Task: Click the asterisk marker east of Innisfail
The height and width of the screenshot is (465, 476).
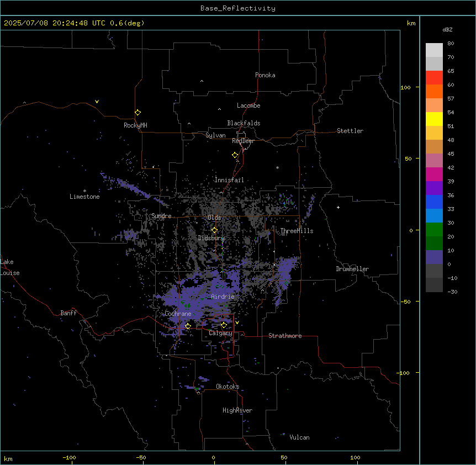Action: [277, 167]
